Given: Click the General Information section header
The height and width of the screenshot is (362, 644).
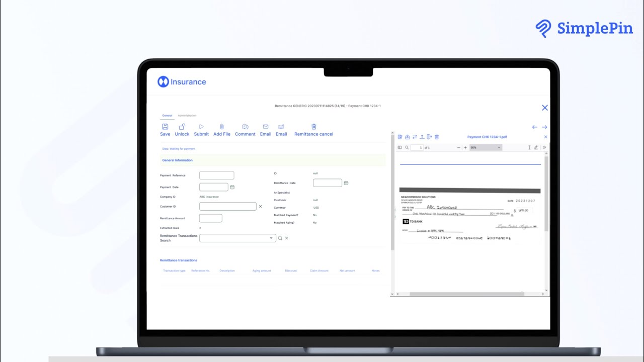Looking at the screenshot, I should coord(273,160).
